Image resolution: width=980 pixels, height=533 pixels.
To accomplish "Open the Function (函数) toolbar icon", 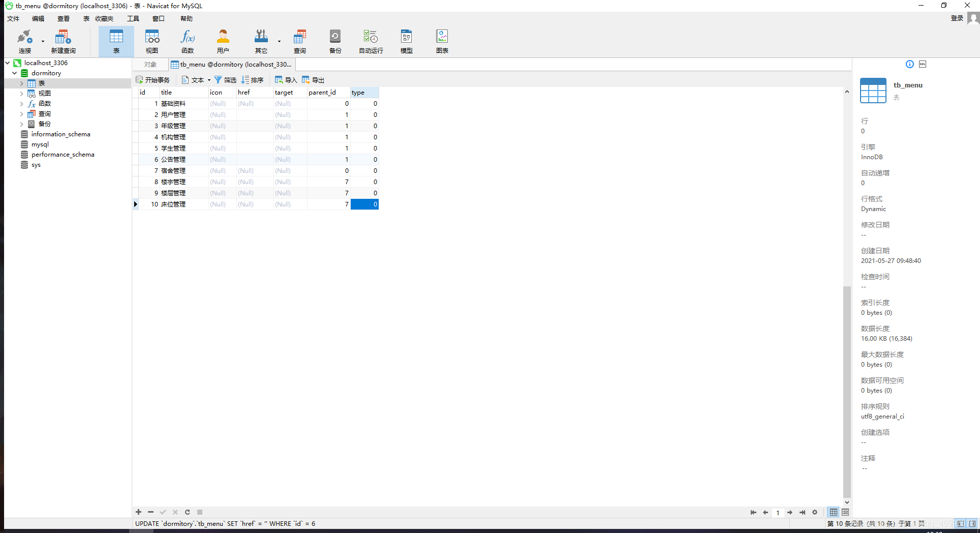I will (188, 42).
